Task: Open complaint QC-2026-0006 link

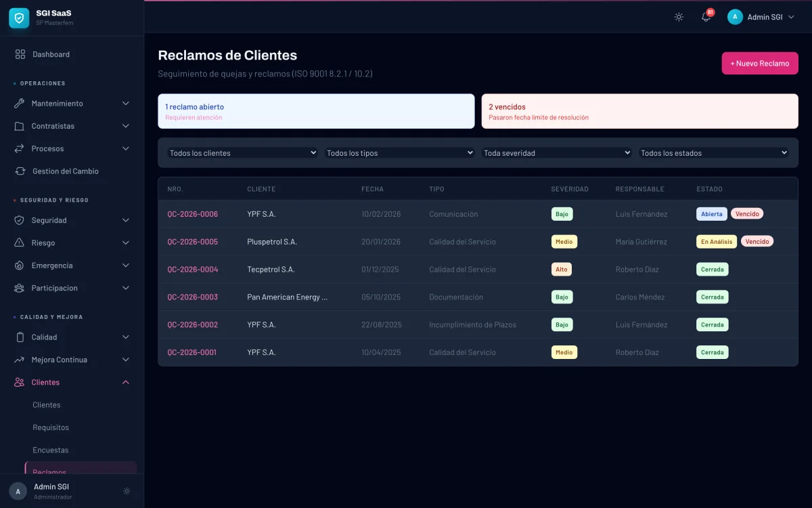Action: [x=193, y=214]
